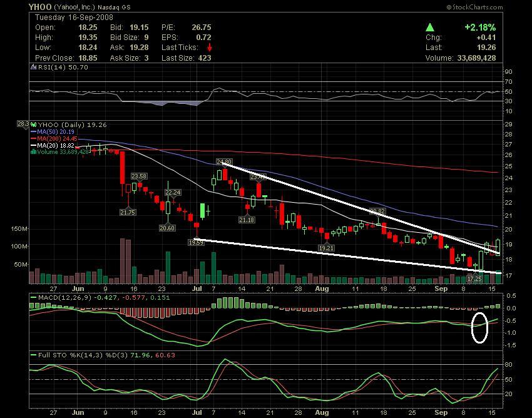Click the +2.18% percent change

coord(480,27)
